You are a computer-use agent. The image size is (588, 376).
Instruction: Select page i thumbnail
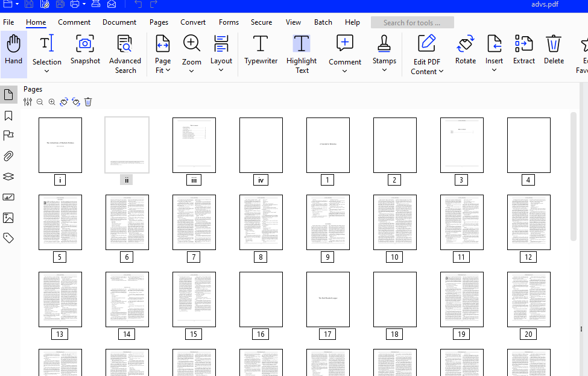(60, 145)
